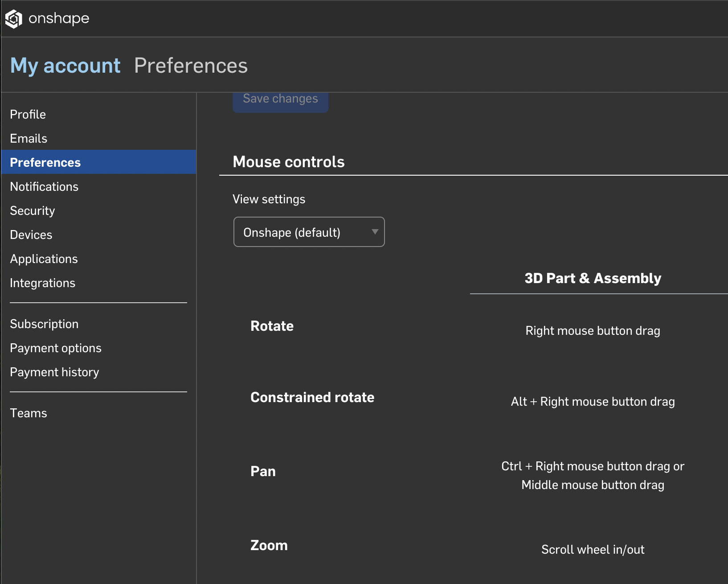Click the dropdown arrow beside Onshape (default)

(x=375, y=232)
